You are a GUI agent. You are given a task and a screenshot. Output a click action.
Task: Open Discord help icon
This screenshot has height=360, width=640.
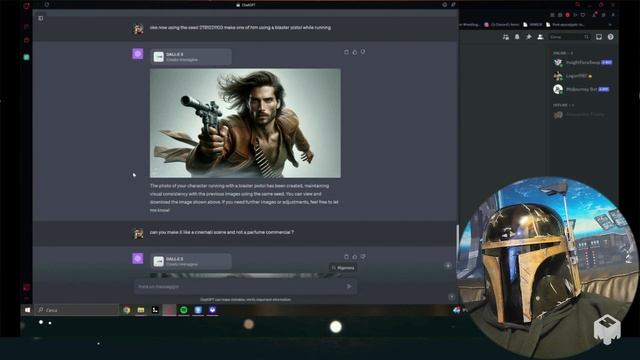(x=611, y=37)
